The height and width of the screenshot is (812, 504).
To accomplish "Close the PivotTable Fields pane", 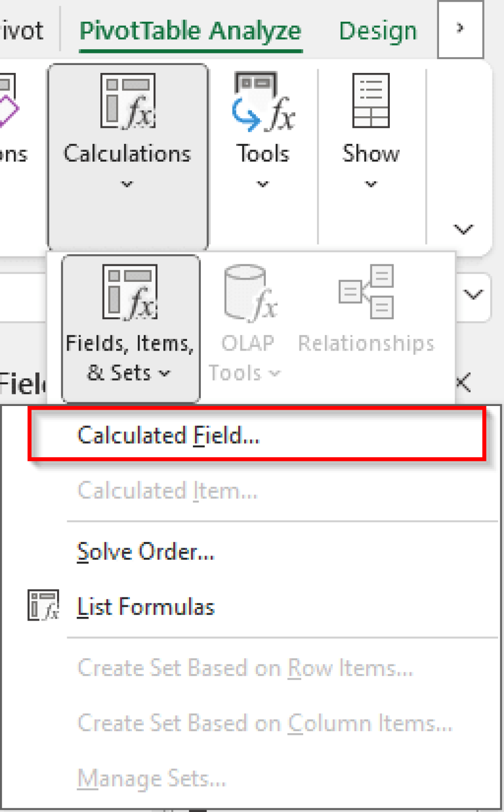I will pyautogui.click(x=463, y=383).
